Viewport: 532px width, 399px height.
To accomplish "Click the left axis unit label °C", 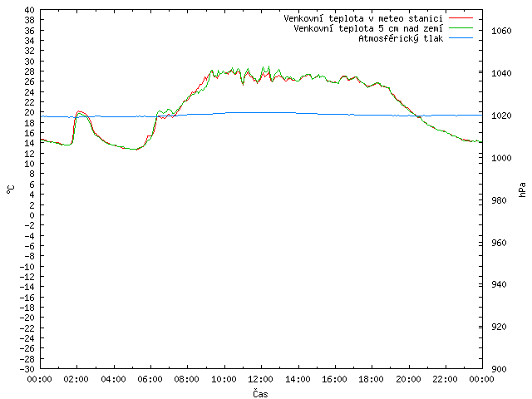I will [x=11, y=190].
